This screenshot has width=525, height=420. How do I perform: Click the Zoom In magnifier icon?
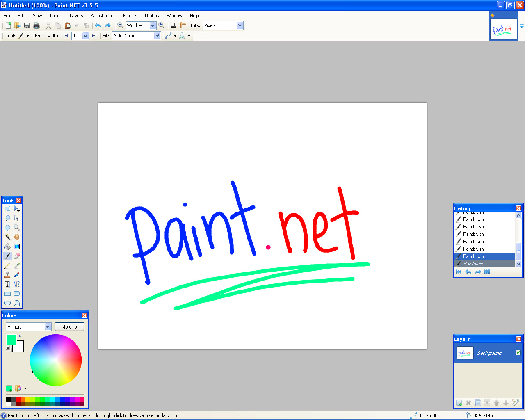coord(162,25)
